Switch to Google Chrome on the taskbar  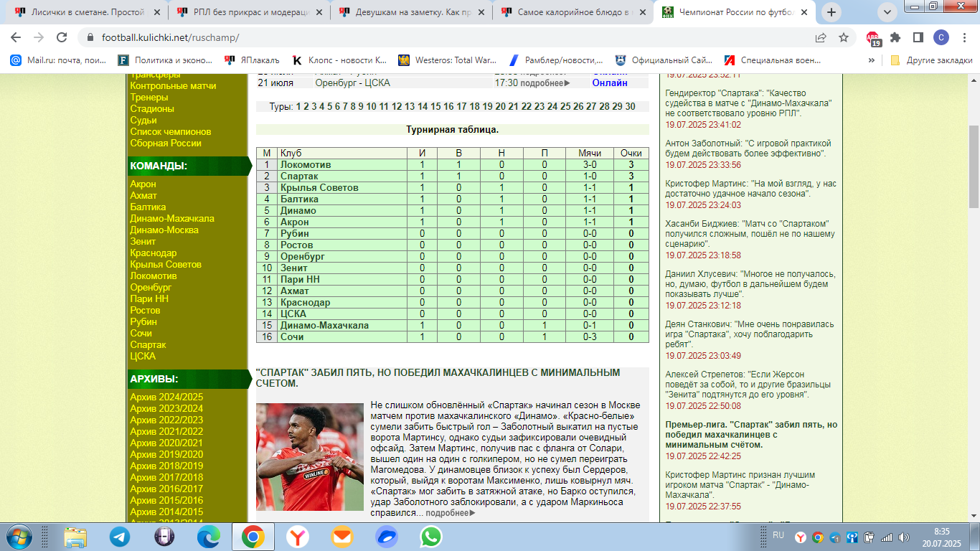253,537
